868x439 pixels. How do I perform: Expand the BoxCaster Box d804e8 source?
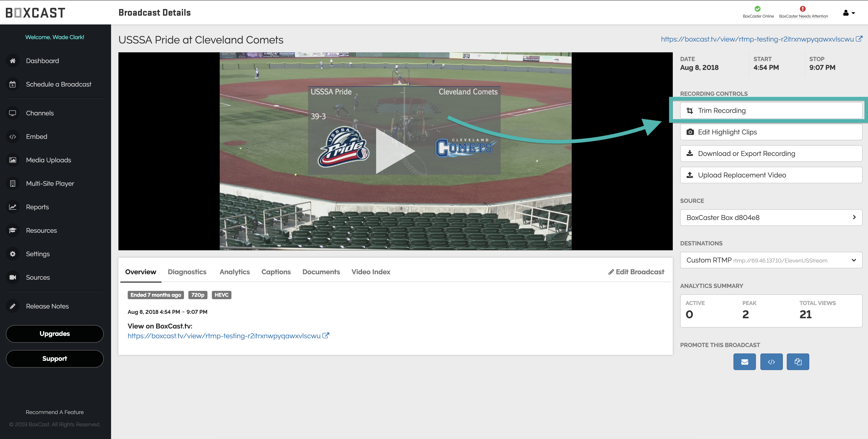pyautogui.click(x=771, y=218)
